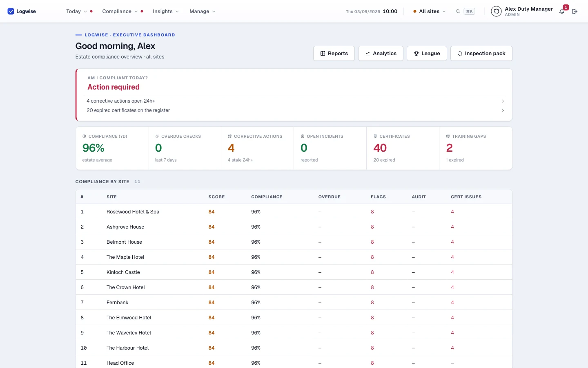The height and width of the screenshot is (368, 588).
Task: Click the sign out icon
Action: click(575, 11)
